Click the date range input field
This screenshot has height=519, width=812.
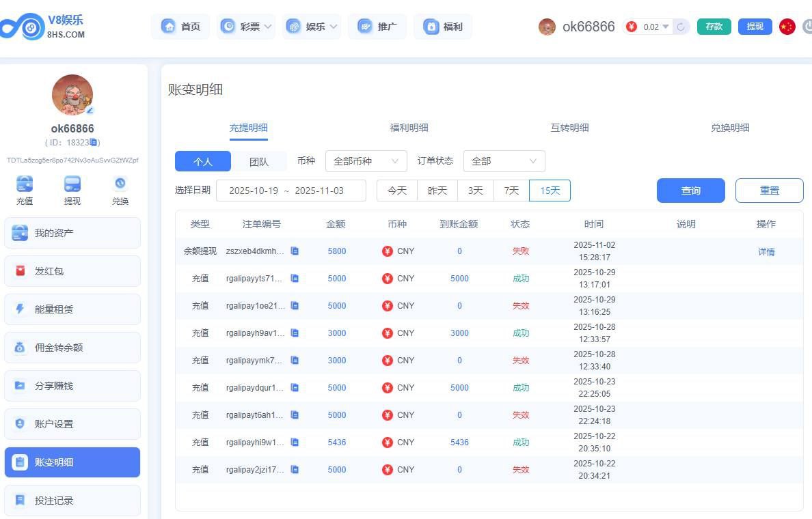pos(290,191)
